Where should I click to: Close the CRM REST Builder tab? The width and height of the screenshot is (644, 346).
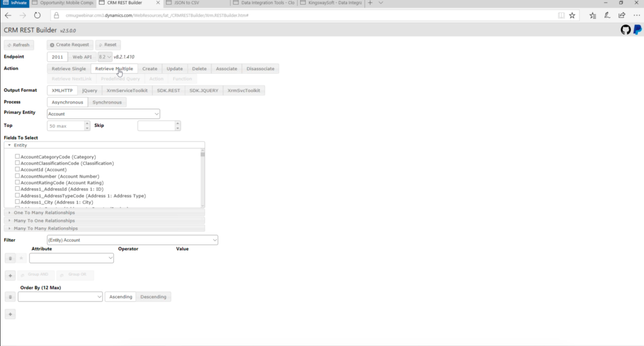(x=157, y=3)
